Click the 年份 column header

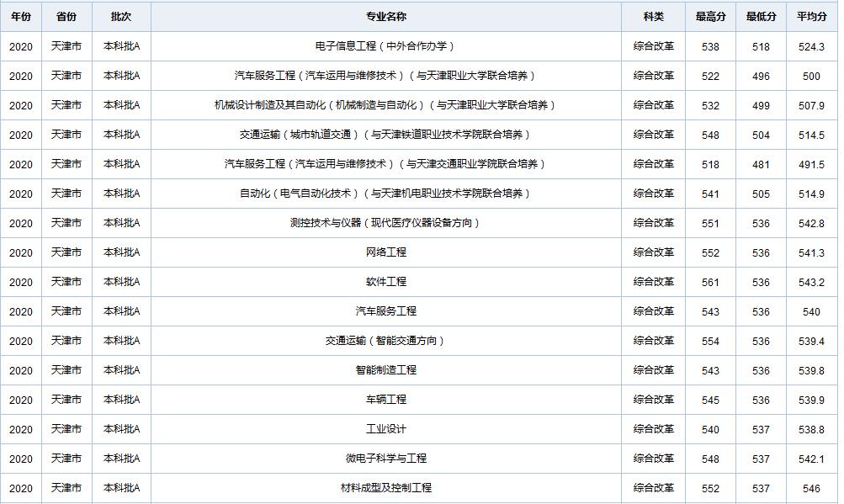point(22,15)
